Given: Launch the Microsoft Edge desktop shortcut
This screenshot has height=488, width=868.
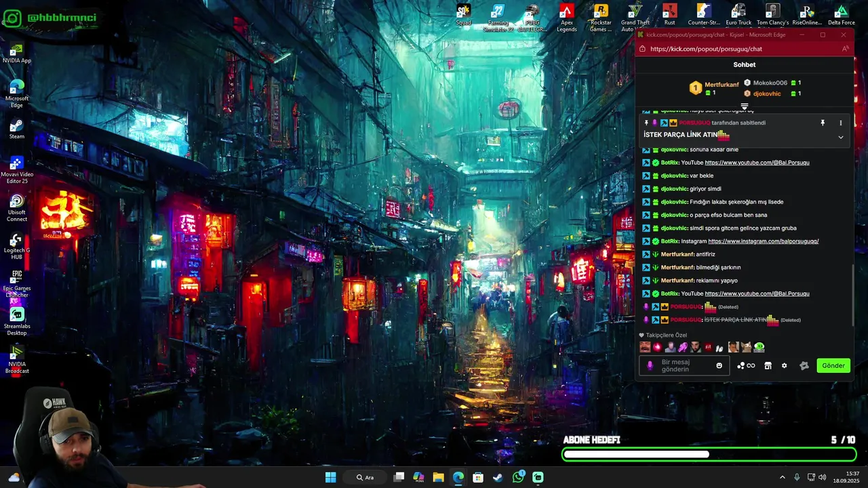Looking at the screenshot, I should [17, 94].
